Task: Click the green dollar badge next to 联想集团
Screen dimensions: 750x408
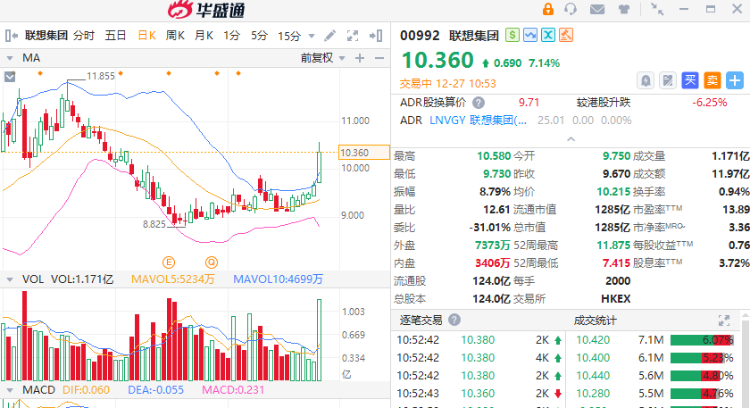Action: (x=512, y=35)
